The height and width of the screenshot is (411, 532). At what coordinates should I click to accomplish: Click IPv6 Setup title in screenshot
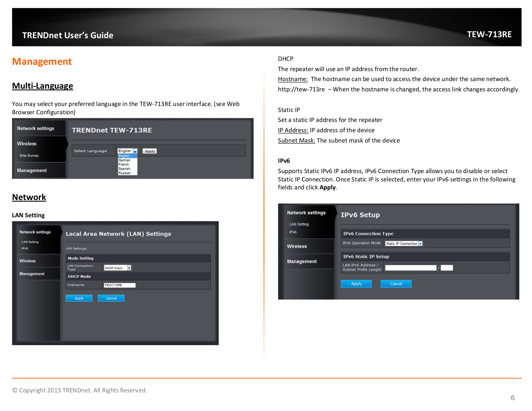coord(360,215)
